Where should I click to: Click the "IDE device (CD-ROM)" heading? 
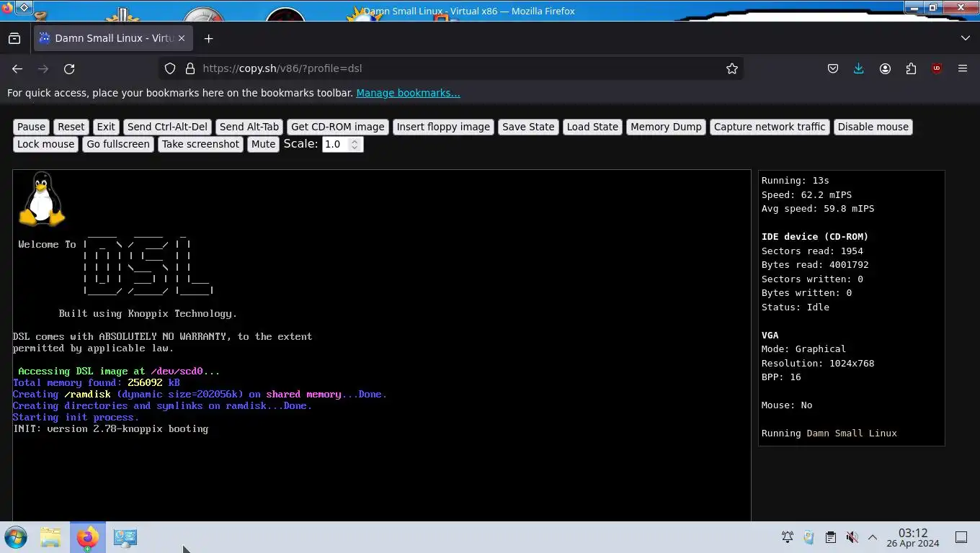point(815,236)
